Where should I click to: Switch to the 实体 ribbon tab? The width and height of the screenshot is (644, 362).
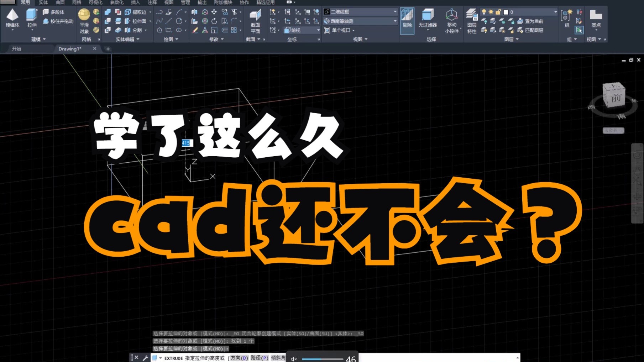43,2
